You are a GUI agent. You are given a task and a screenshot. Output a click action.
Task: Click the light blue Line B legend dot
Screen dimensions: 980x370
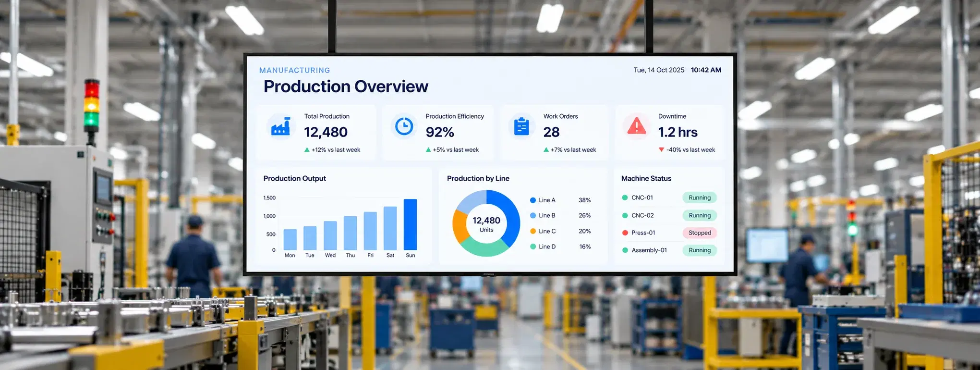click(533, 215)
